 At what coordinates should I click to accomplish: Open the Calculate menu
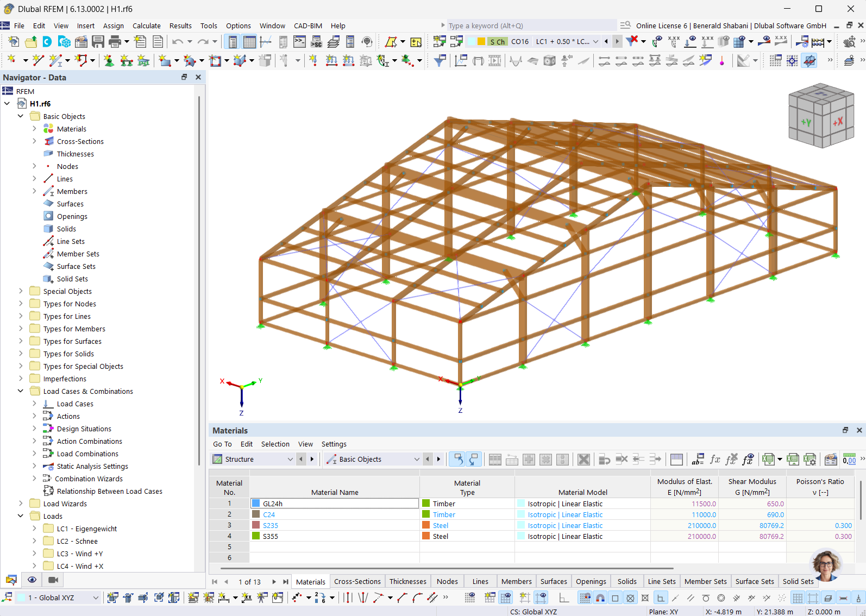147,26
